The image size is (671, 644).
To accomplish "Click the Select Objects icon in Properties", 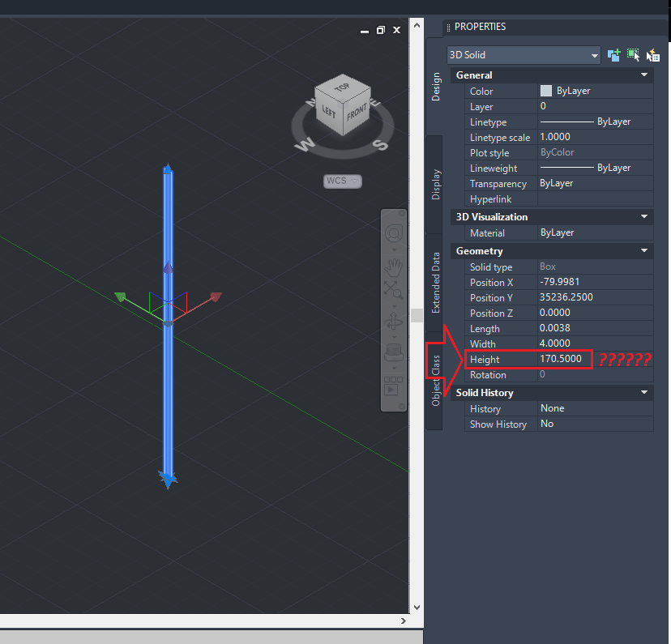I will tap(633, 55).
